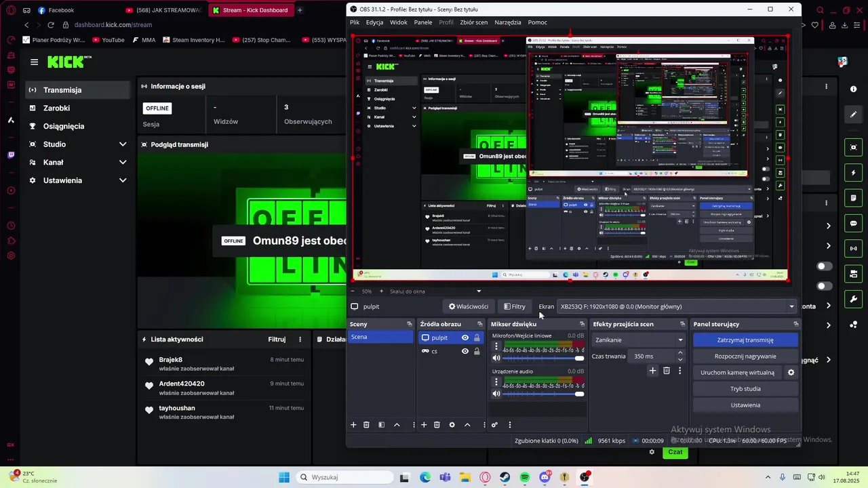Open the lightning bolt icon in Kick toolbar
This screenshot has height=488, width=868.
853,173
